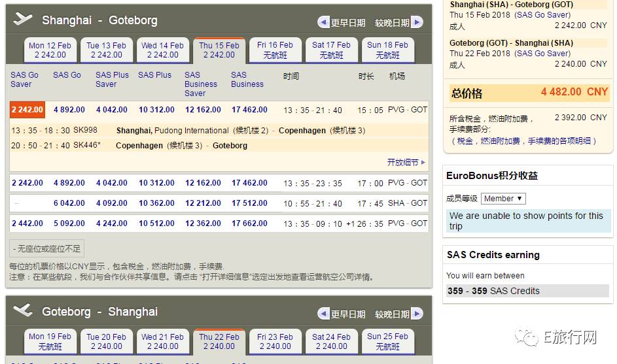Click the SAS Plus Saver column header
The image size is (617, 364).
(112, 80)
